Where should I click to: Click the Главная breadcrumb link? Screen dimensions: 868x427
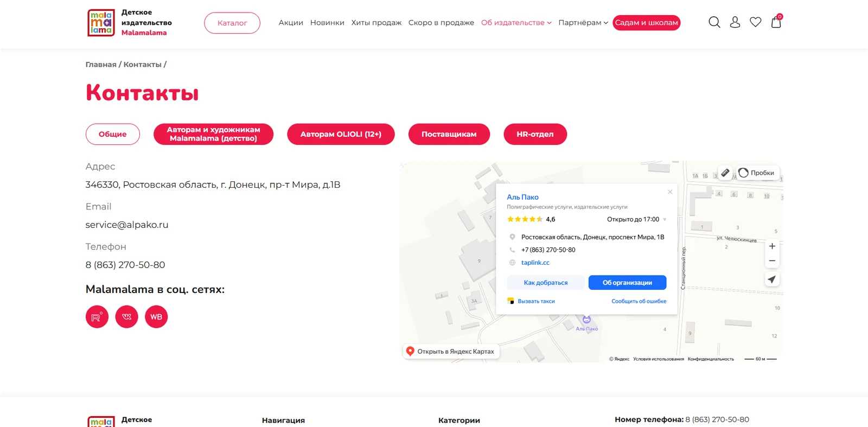pos(101,65)
